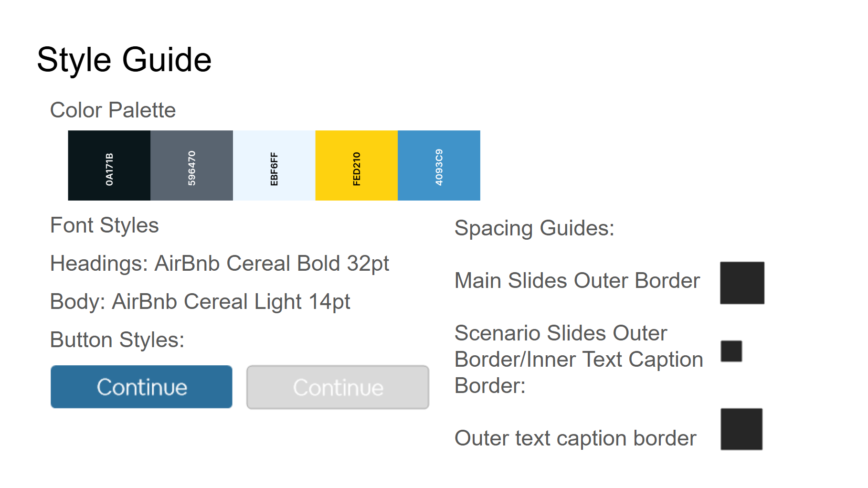This screenshot has height=488, width=868.
Task: Select the Color Palette heading text
Action: click(113, 110)
